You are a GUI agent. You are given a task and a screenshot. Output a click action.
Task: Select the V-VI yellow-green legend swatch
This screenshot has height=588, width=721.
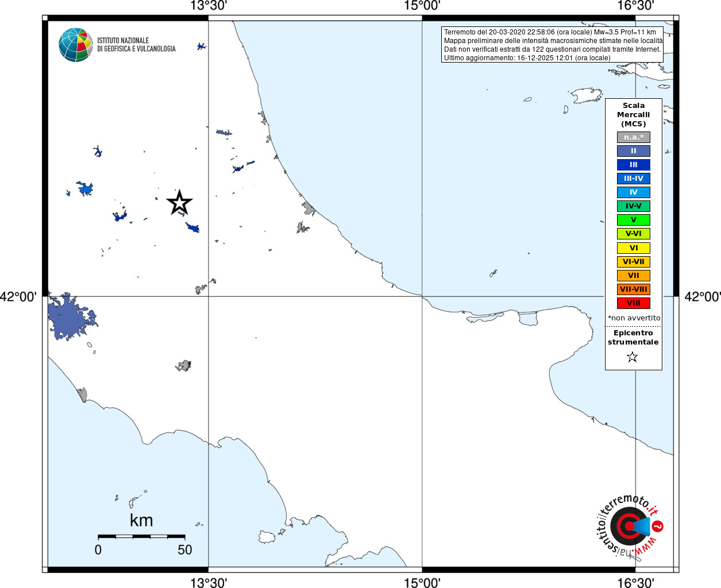coord(634,234)
